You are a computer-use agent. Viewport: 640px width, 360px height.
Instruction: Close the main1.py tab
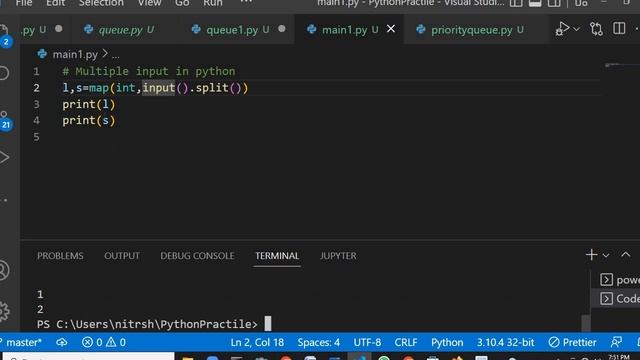click(x=391, y=29)
